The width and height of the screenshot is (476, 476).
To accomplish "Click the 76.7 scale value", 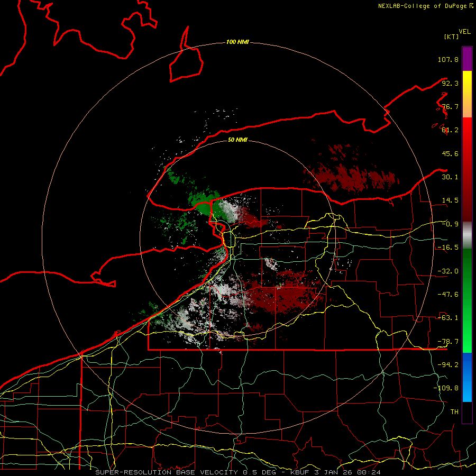I will (450, 106).
